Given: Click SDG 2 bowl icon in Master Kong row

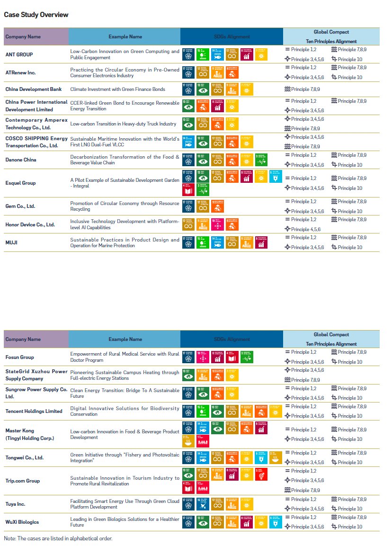Looking at the screenshot, I should coord(188,441).
